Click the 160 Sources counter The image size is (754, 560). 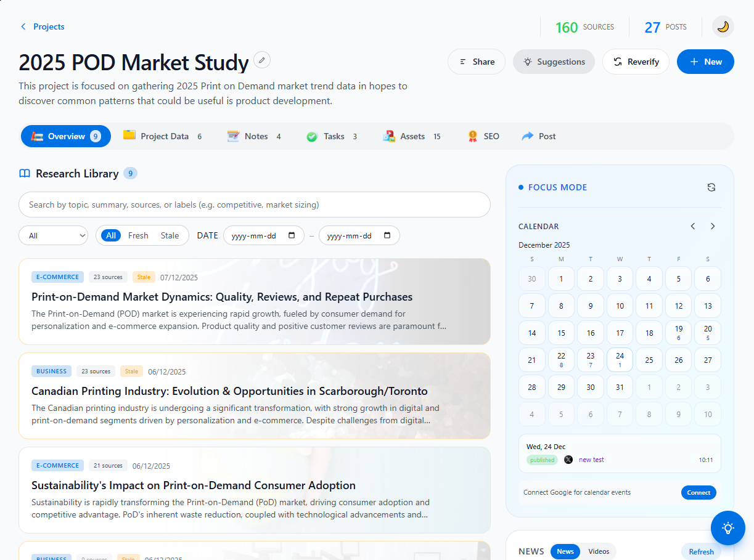(x=584, y=27)
